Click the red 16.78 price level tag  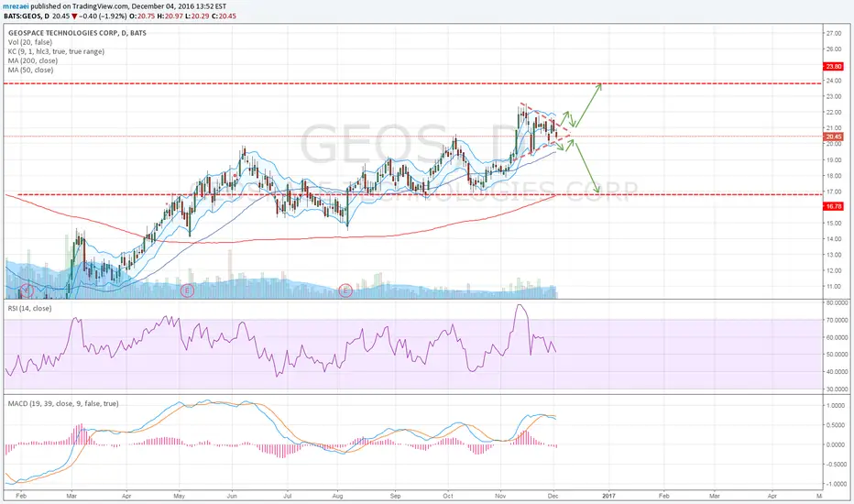[834, 206]
